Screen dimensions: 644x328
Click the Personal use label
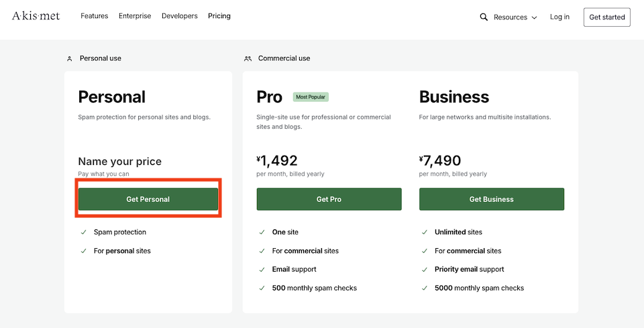click(101, 58)
